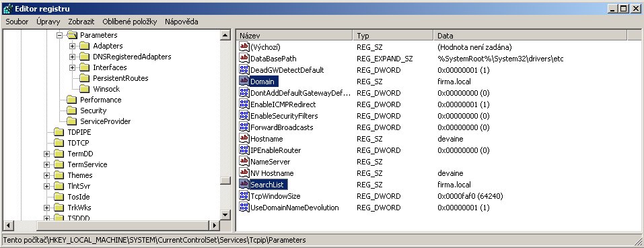Click the tree horizontal scroll left arrow
Image resolution: width=644 pixels, height=248 pixels.
click(x=9, y=225)
